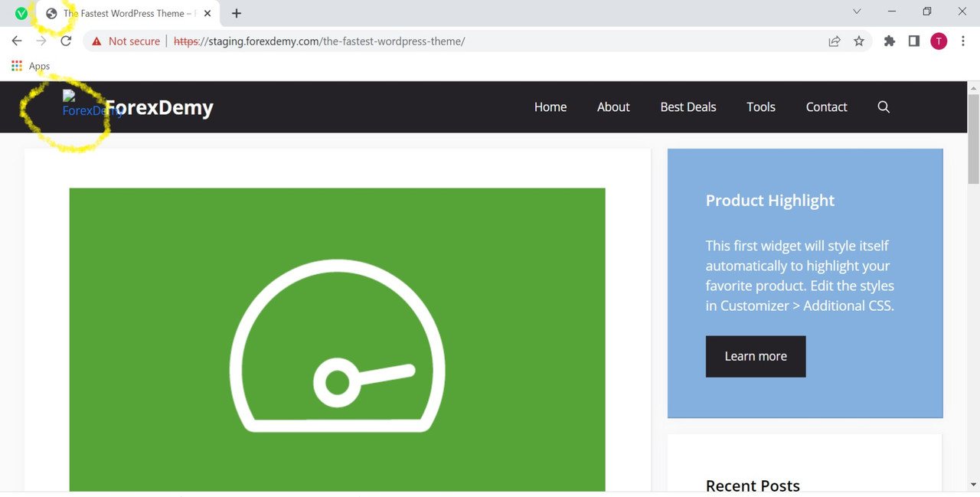Image resolution: width=980 pixels, height=497 pixels.
Task: Open the Tools menu item
Action: coord(761,107)
